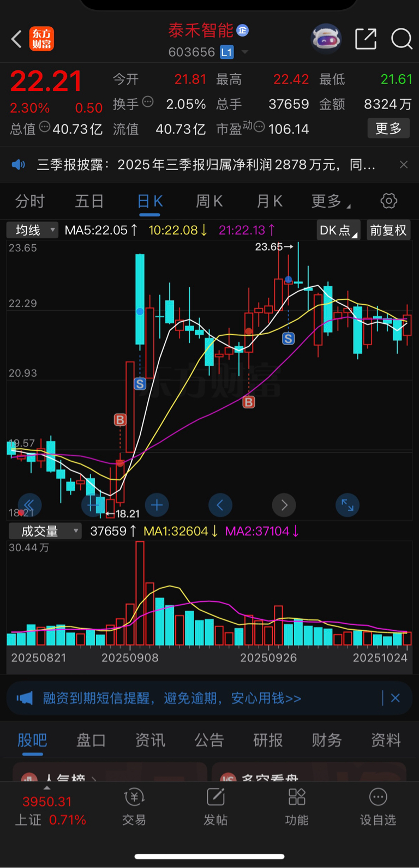Screen dimensions: 419x868
Task: Zoom in the K-line chart with plus
Action: (x=157, y=505)
